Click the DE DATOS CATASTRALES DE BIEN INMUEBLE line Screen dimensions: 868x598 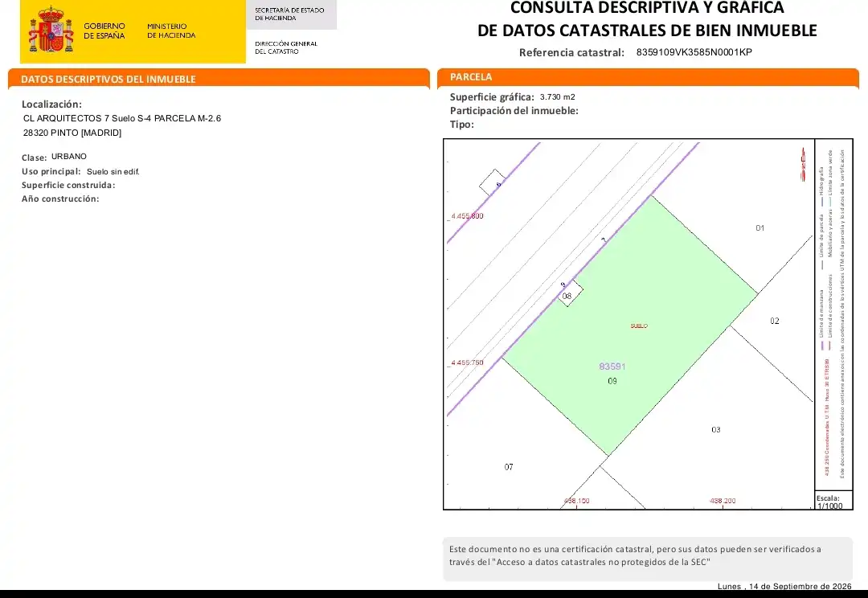(x=647, y=31)
